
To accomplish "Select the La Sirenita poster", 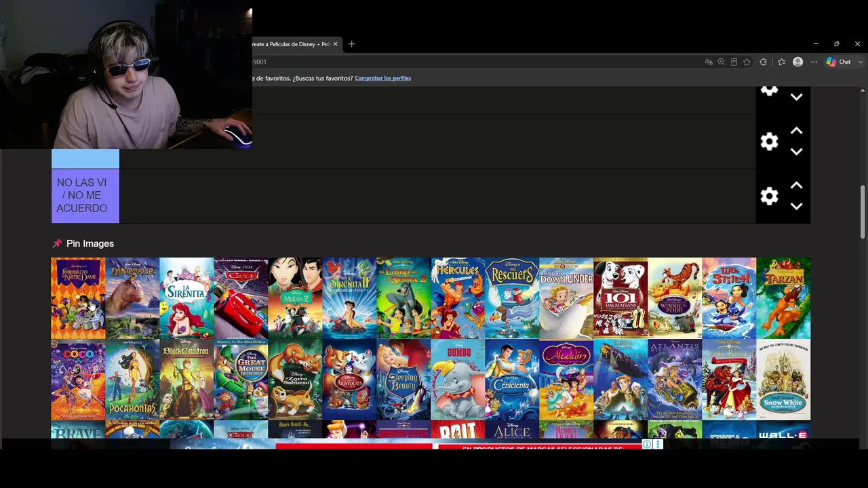I will [x=186, y=298].
